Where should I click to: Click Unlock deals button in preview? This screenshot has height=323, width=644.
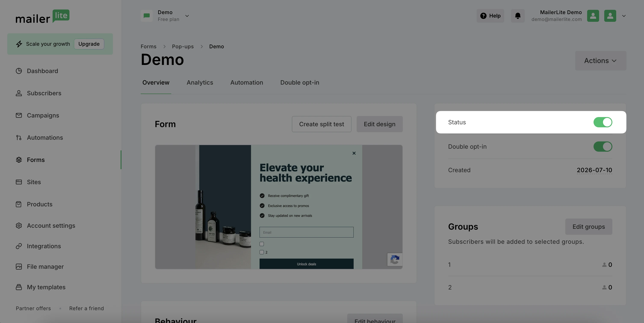click(307, 264)
